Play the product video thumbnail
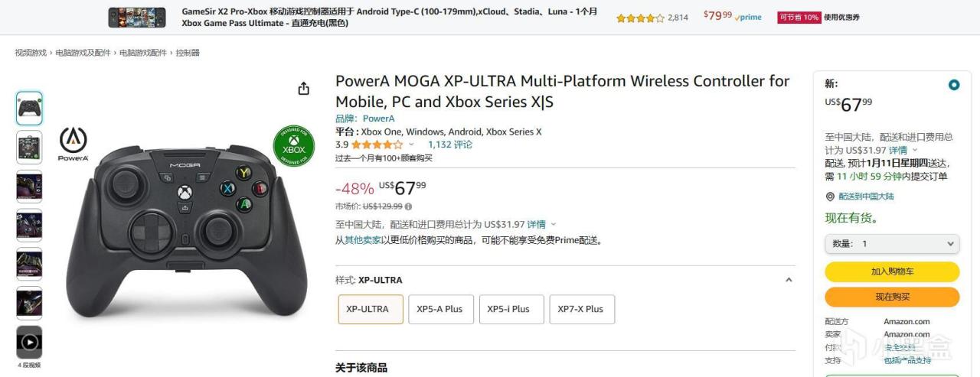 point(29,342)
